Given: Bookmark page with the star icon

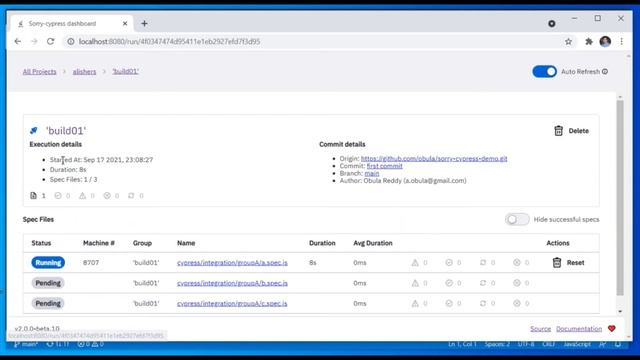Looking at the screenshot, I should coord(568,41).
